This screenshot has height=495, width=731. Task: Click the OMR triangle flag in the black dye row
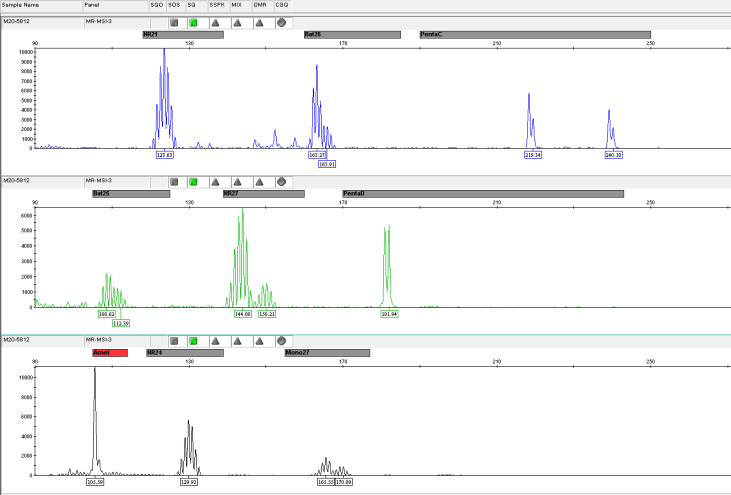(x=259, y=341)
